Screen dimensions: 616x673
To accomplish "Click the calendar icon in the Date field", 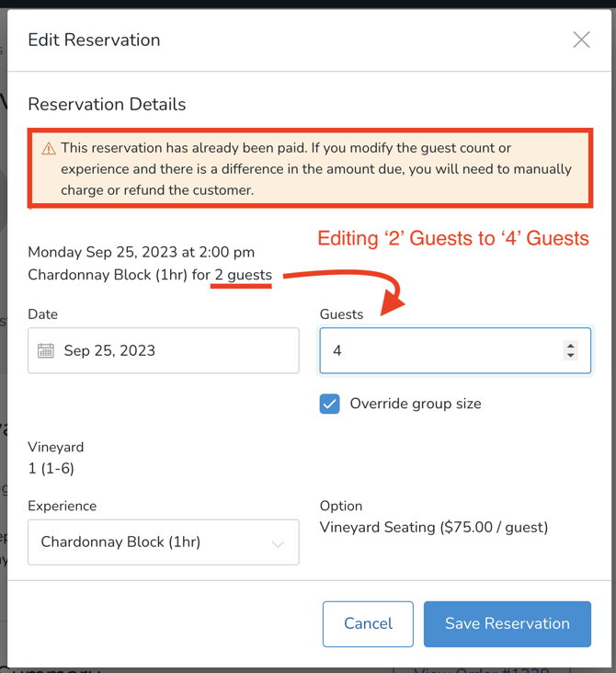I will 46,351.
